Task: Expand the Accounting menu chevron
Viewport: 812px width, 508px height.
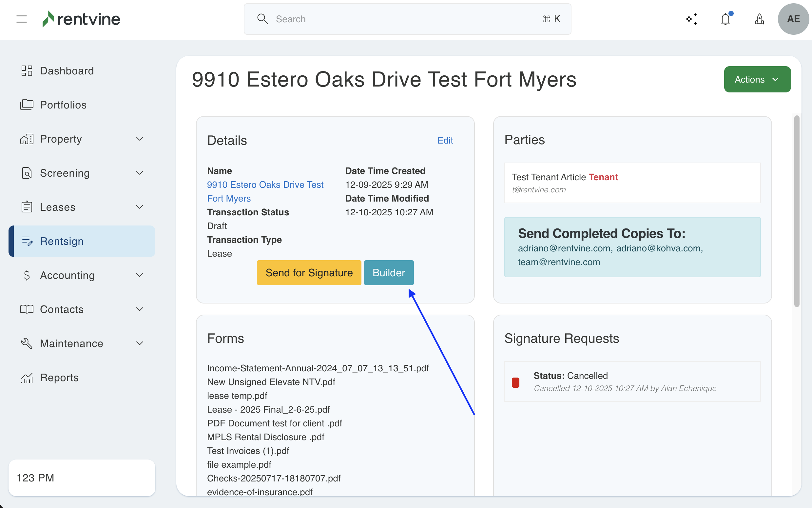Action: tap(139, 275)
